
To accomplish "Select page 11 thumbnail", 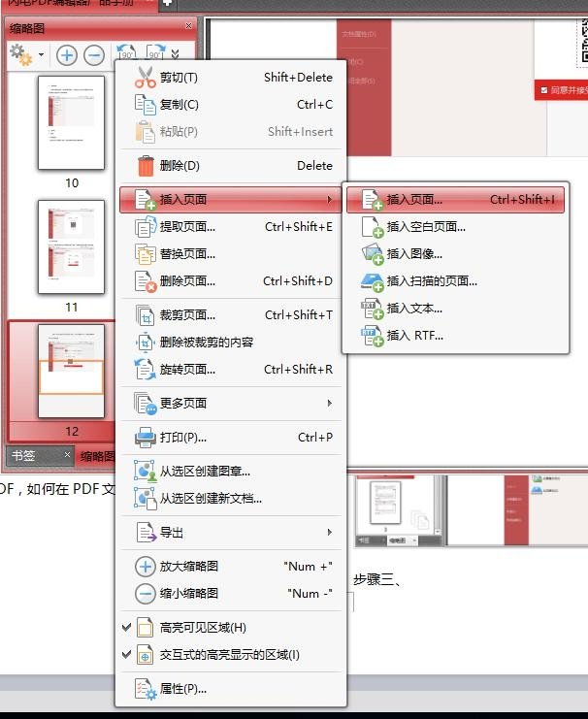I will (71, 246).
